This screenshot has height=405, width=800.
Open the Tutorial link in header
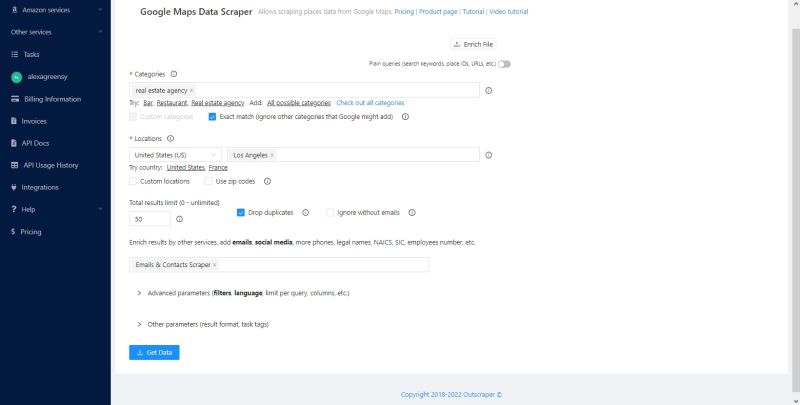coord(473,12)
